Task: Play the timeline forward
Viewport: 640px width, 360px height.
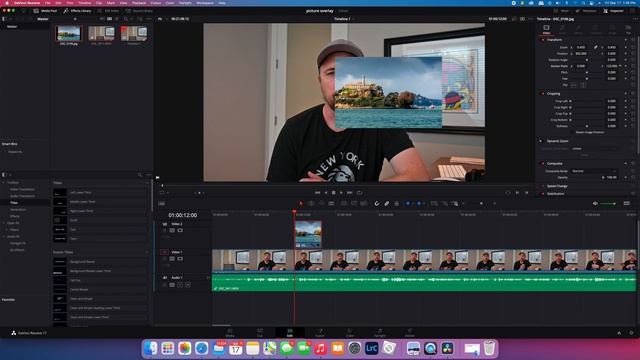Action: 341,193
